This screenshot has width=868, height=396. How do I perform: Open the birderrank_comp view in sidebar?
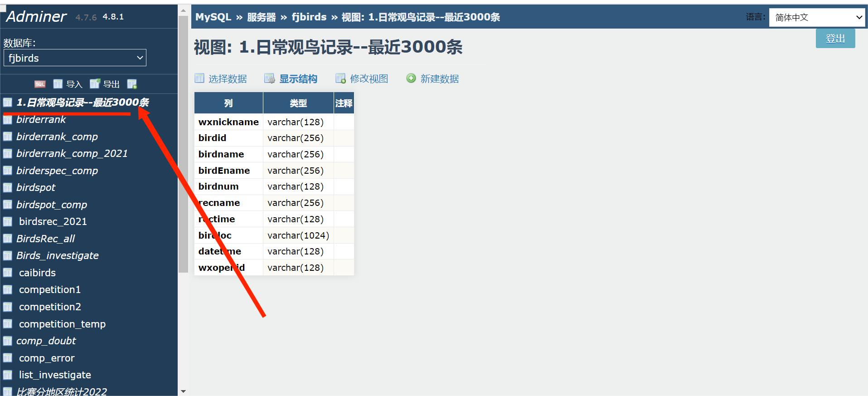point(57,137)
